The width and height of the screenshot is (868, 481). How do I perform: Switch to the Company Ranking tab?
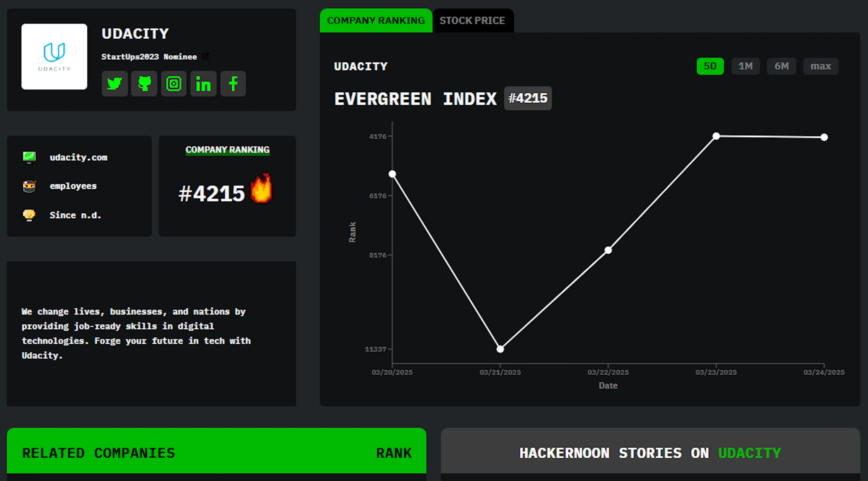(376, 21)
